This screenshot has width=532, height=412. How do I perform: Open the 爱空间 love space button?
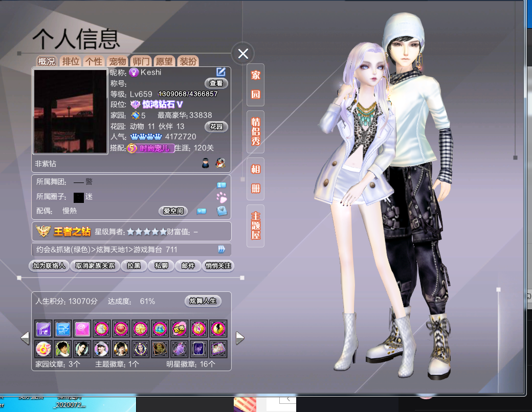(x=173, y=211)
